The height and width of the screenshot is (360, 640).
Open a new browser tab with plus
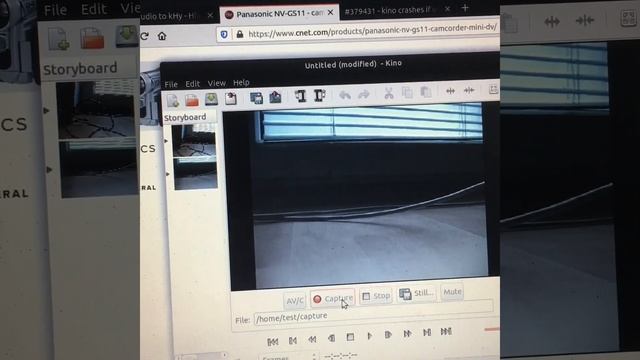(x=465, y=8)
